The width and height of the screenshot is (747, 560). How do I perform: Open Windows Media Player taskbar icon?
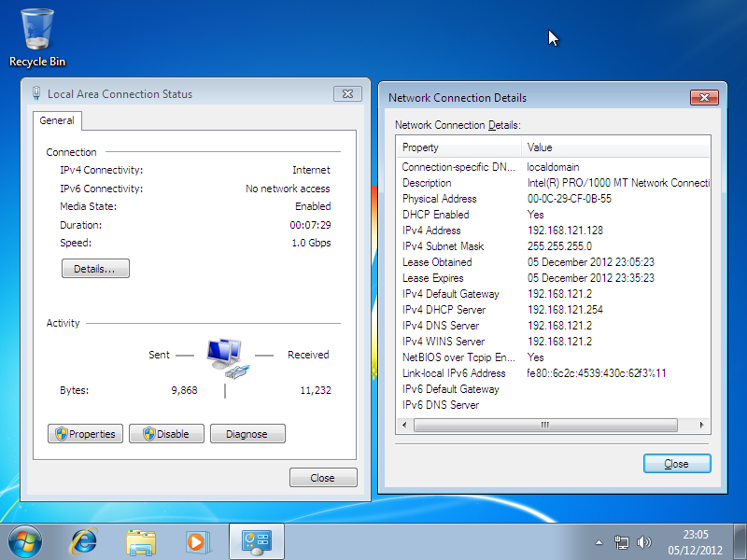(197, 540)
